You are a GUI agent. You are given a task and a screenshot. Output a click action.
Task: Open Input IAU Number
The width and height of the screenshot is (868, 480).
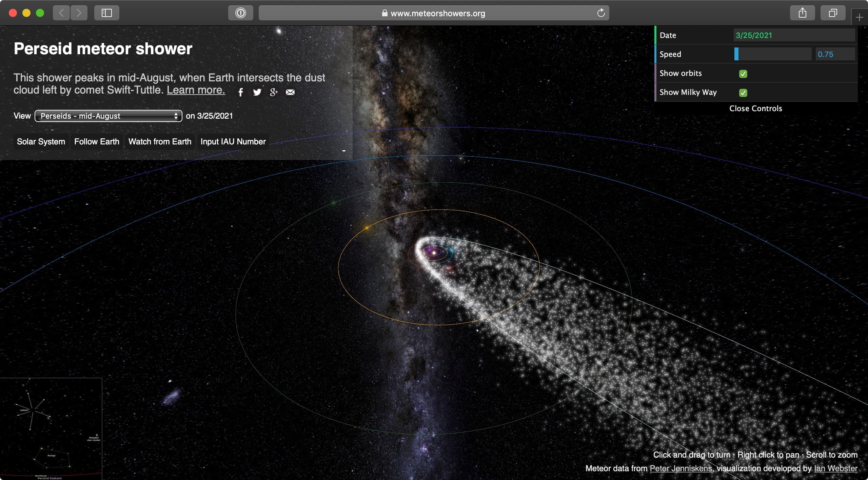(233, 142)
